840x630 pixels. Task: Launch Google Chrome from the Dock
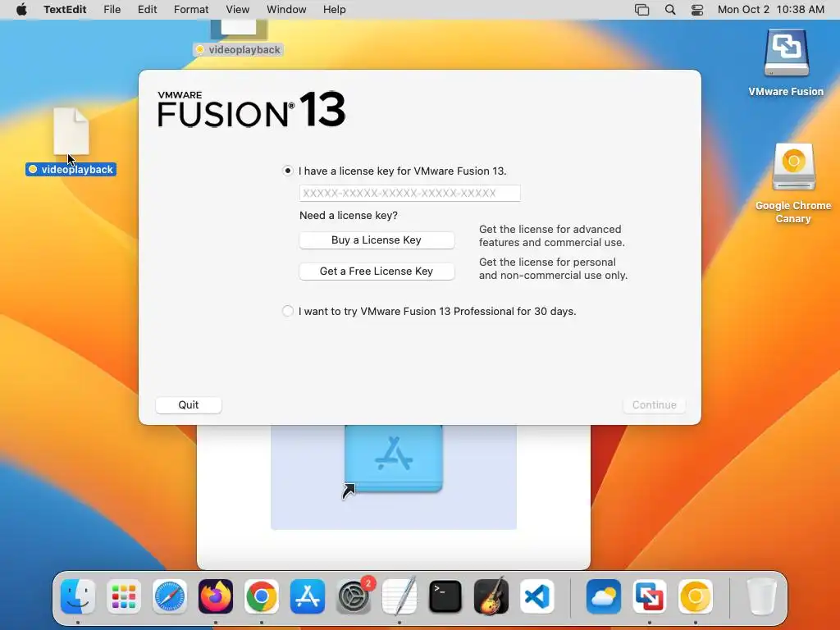pyautogui.click(x=262, y=596)
